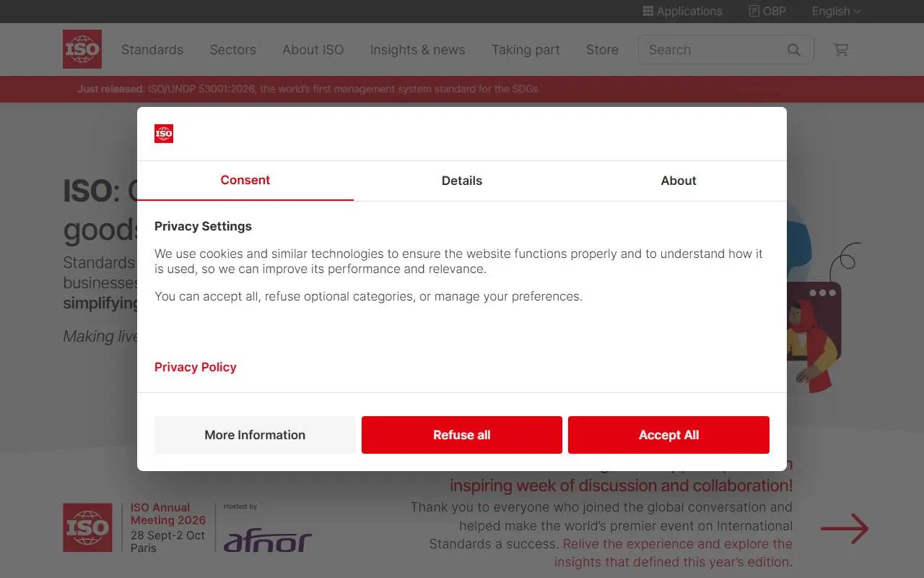Open the Insights & news menu
The width and height of the screenshot is (924, 578).
click(x=418, y=50)
